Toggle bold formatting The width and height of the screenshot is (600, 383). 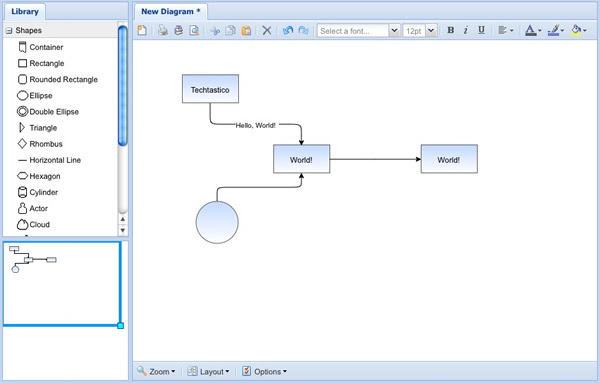coord(451,30)
